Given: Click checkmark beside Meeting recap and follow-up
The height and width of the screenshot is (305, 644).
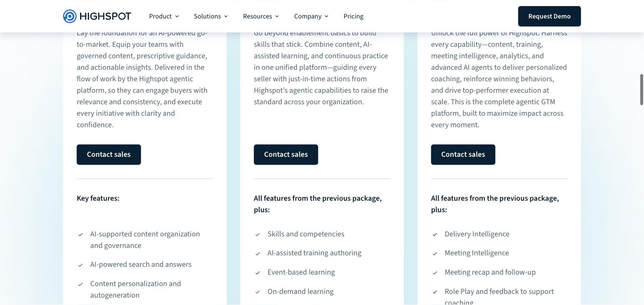Looking at the screenshot, I should (x=435, y=273).
